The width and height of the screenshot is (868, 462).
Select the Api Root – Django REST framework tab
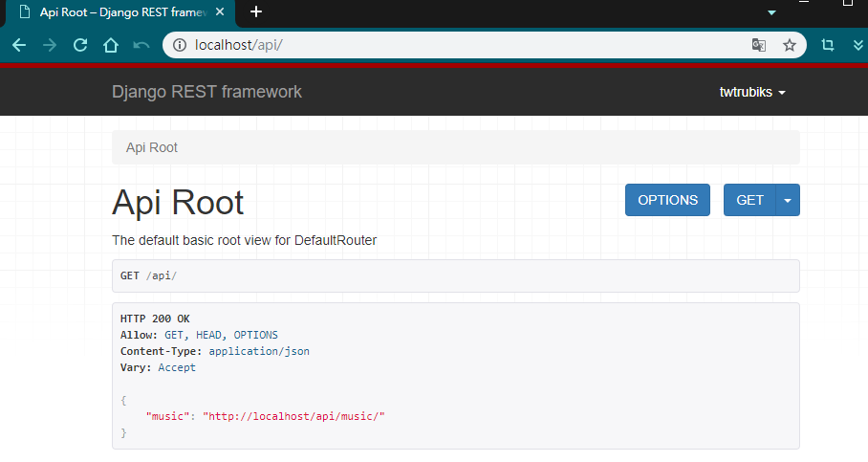pos(120,12)
